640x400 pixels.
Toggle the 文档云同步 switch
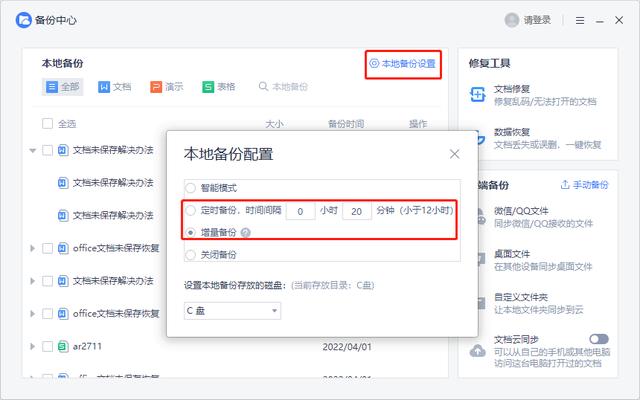coord(599,339)
